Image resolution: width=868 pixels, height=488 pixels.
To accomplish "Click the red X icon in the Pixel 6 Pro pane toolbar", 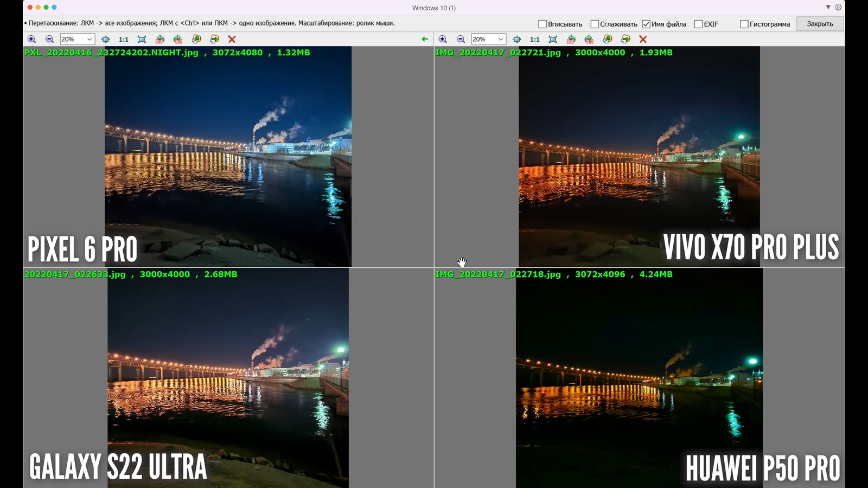I will (232, 39).
